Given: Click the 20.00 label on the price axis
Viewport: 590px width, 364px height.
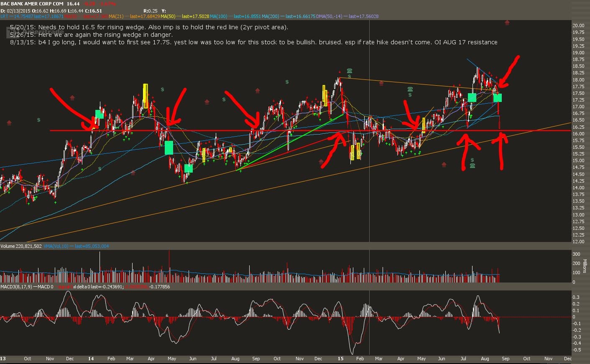Looking at the screenshot, I should (x=578, y=25).
